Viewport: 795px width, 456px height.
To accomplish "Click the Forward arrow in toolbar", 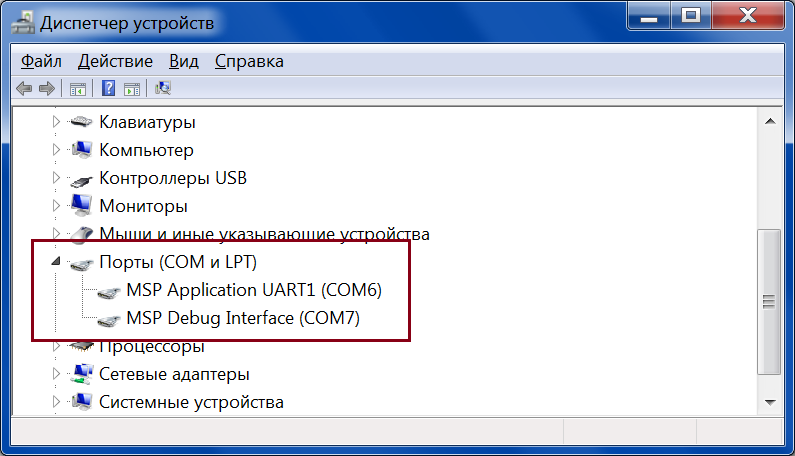I will 45,88.
